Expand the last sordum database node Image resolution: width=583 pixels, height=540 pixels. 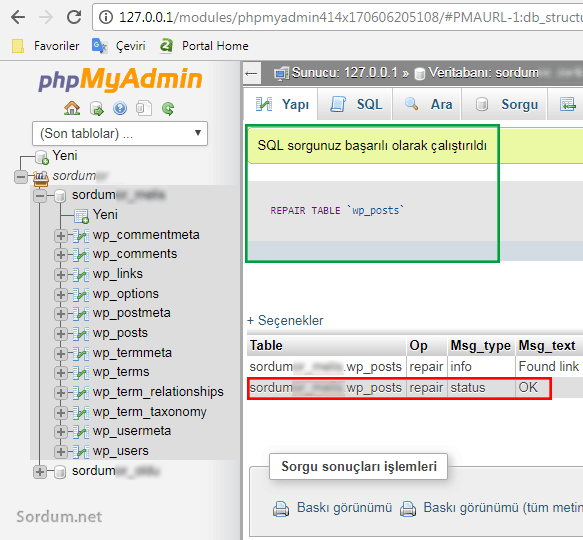pos(40,472)
